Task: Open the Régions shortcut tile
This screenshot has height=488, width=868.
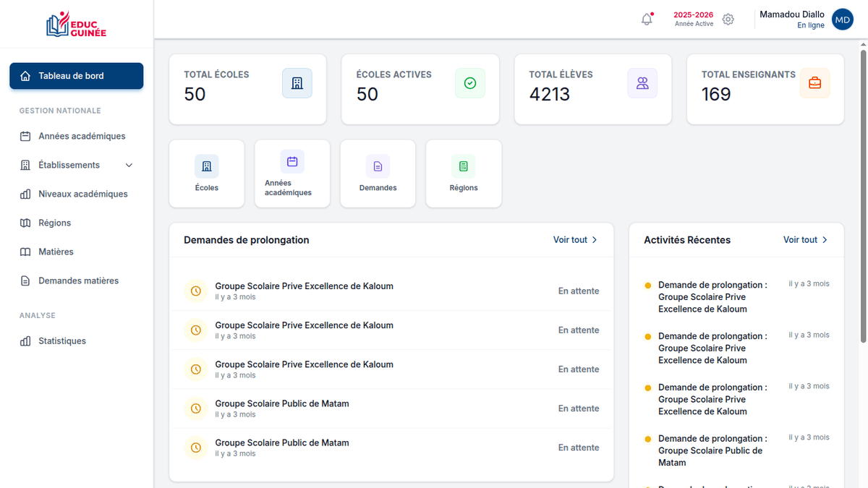Action: (x=464, y=174)
